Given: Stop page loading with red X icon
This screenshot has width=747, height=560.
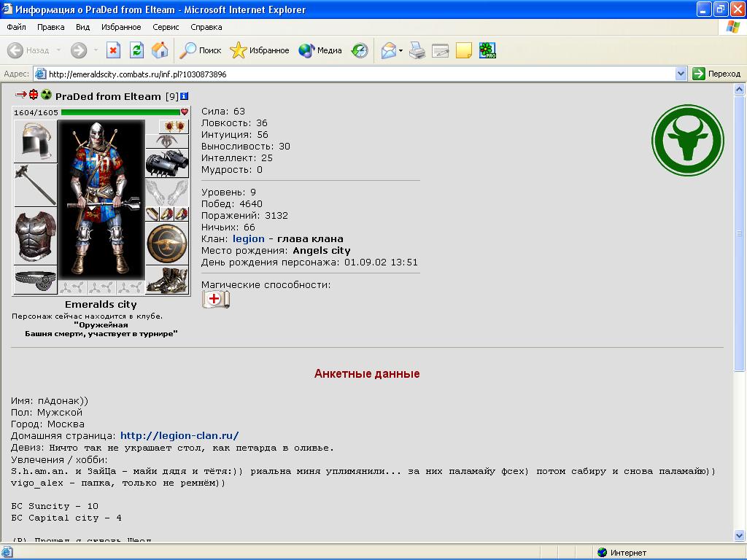Looking at the screenshot, I should click(x=113, y=50).
